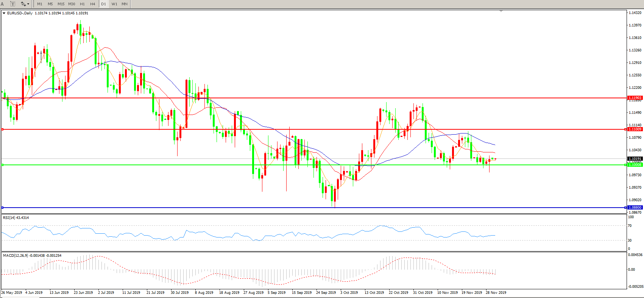Click the chart shift marker triangle
The width and height of the screenshot is (644, 298).
pyautogui.click(x=501, y=11)
